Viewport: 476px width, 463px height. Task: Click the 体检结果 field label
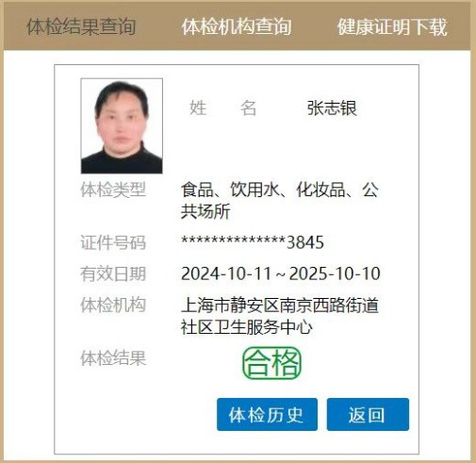[x=113, y=358]
